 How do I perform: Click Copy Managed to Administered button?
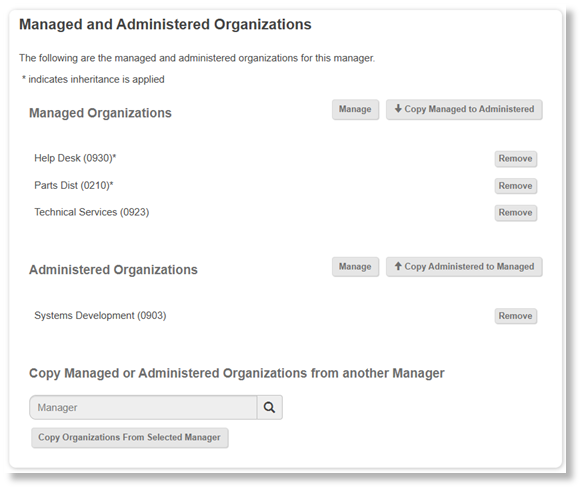click(464, 109)
